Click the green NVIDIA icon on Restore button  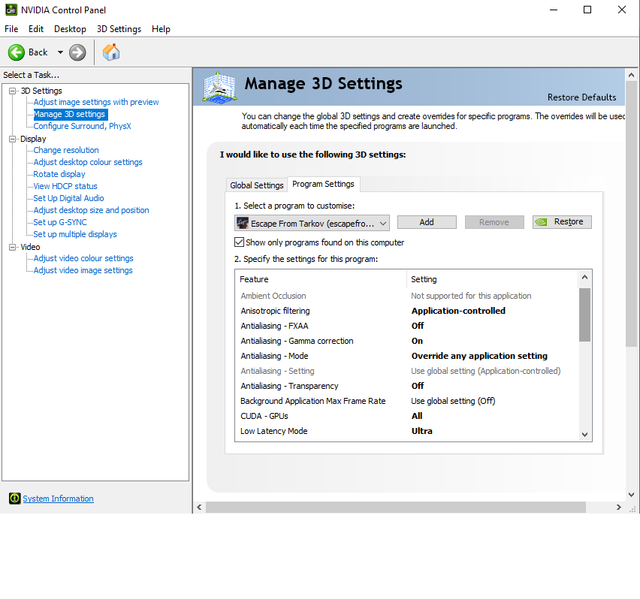pyautogui.click(x=541, y=222)
